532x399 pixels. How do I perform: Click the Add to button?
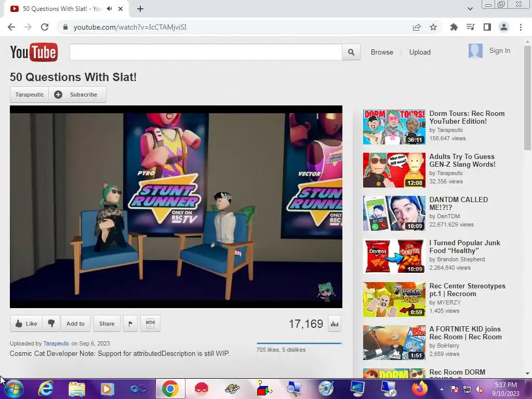click(75, 323)
